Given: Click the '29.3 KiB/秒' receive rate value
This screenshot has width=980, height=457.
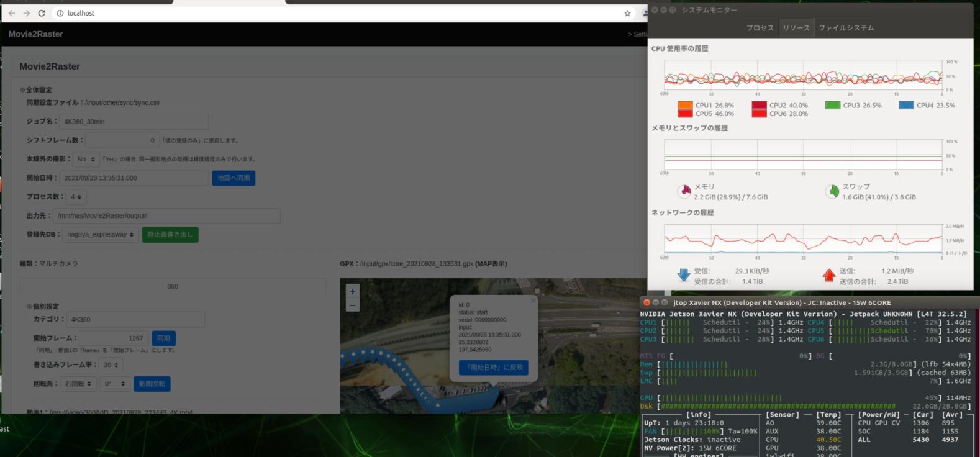Looking at the screenshot, I should [x=752, y=271].
